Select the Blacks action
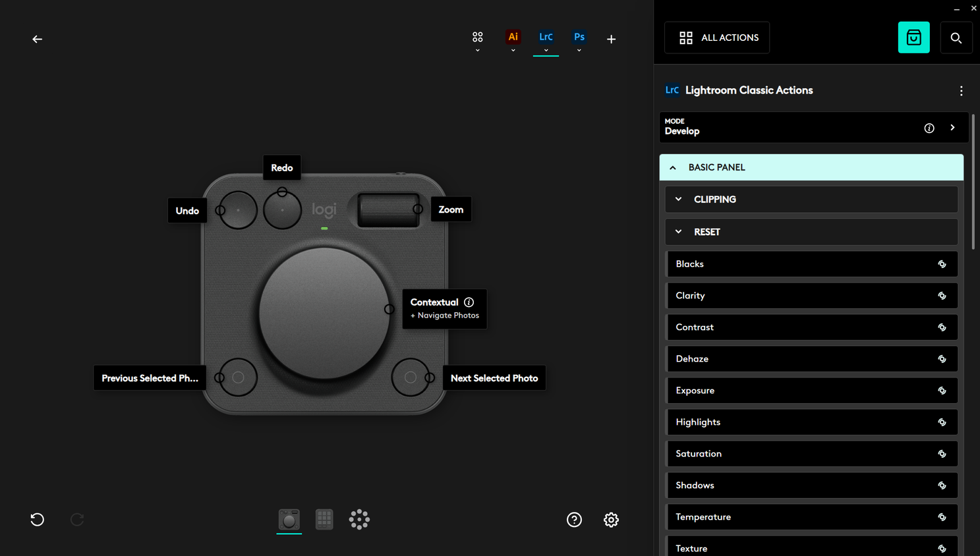The image size is (980, 556). click(x=812, y=264)
